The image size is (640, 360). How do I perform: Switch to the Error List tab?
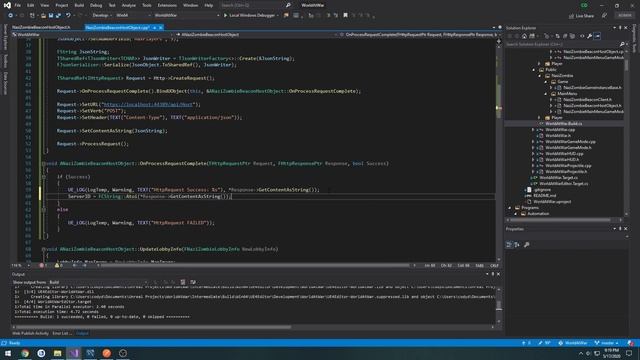[x=62, y=333]
